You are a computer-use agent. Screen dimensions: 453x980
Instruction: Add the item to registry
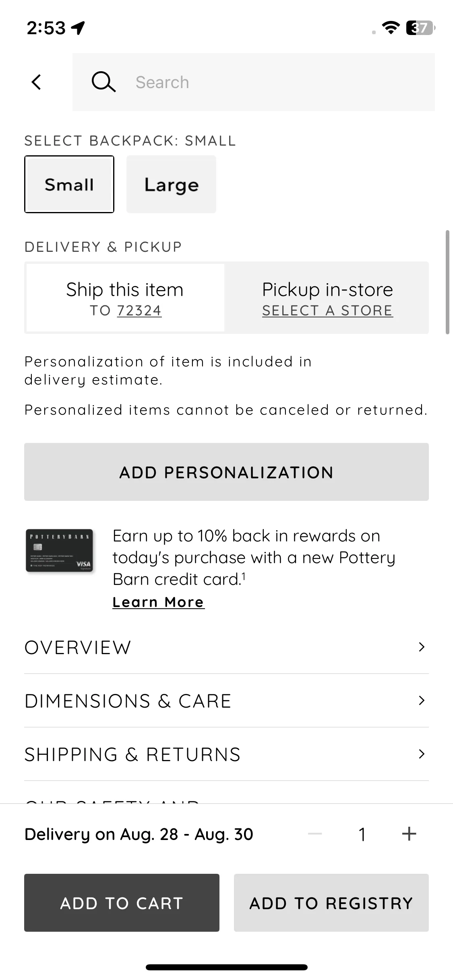tap(331, 903)
